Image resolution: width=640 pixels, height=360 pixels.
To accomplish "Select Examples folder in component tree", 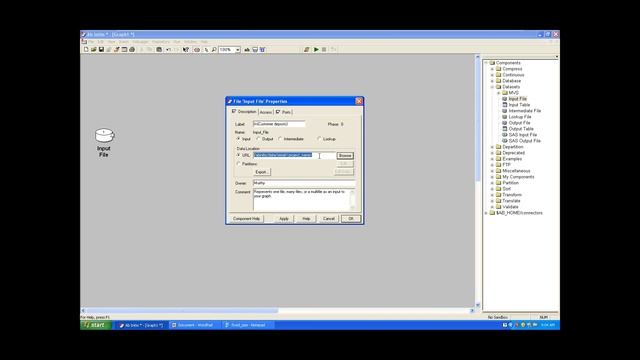I will [x=512, y=159].
